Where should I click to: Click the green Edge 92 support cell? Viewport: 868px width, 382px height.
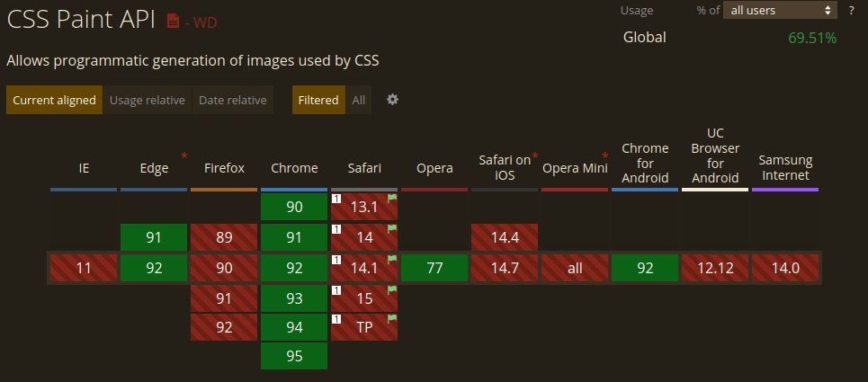tap(154, 268)
